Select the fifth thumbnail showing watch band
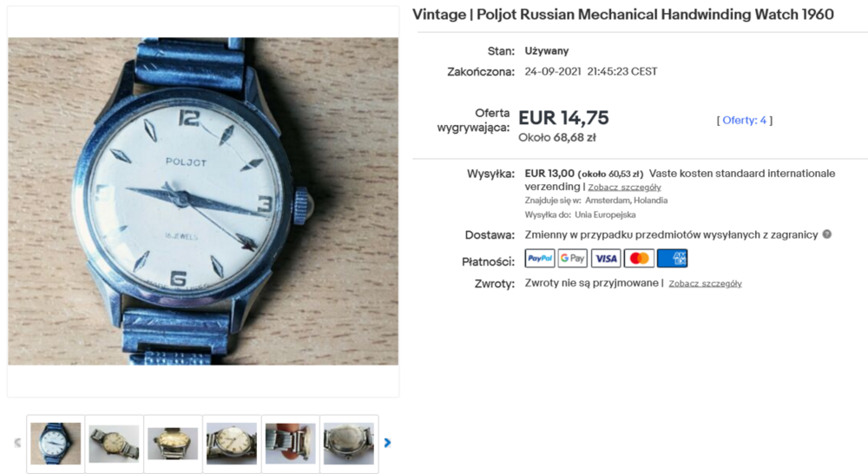868x474 pixels. (290, 444)
